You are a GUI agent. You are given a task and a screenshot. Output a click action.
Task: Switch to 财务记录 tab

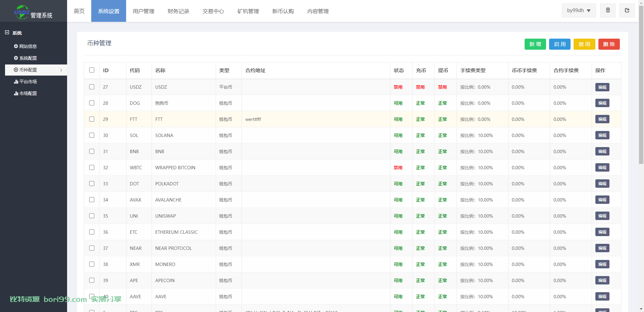tap(178, 11)
